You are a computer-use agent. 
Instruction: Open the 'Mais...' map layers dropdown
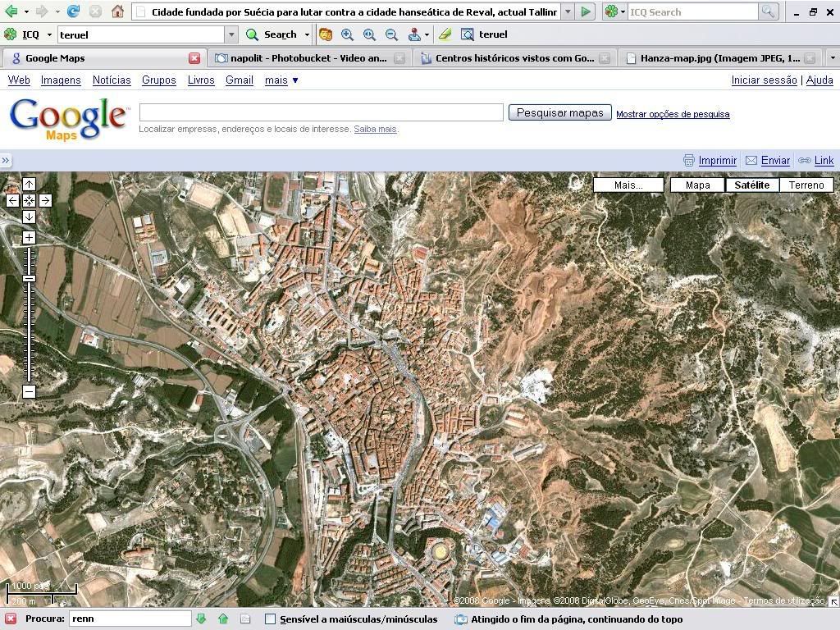click(628, 185)
